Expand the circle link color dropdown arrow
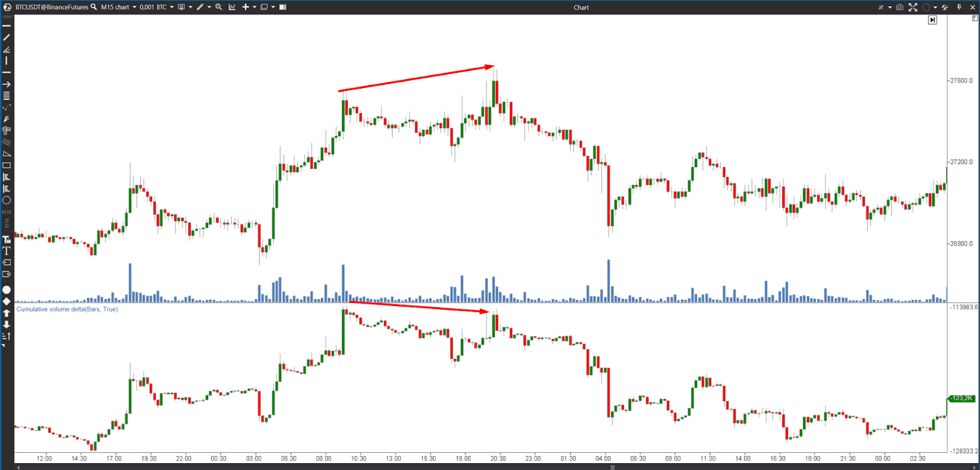 point(935,7)
